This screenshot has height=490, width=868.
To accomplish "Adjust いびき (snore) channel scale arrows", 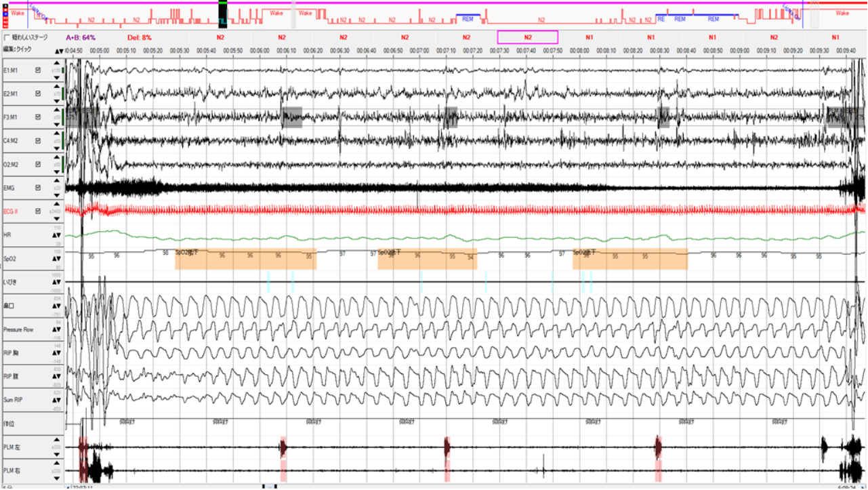I will 58,282.
